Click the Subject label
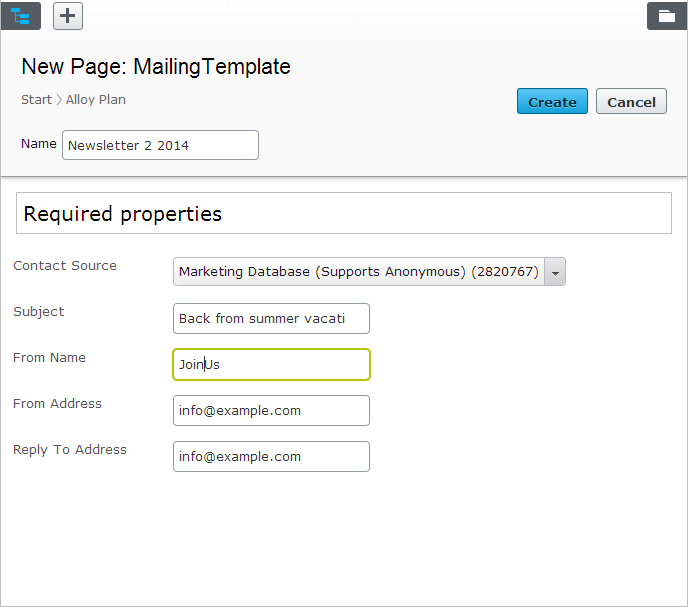The image size is (688, 607). tap(39, 312)
